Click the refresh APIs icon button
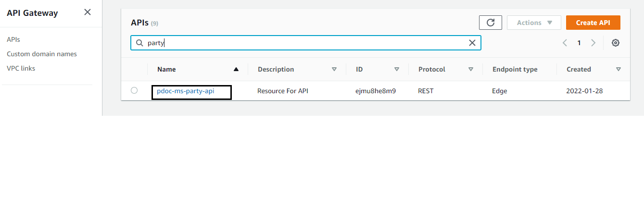 490,23
